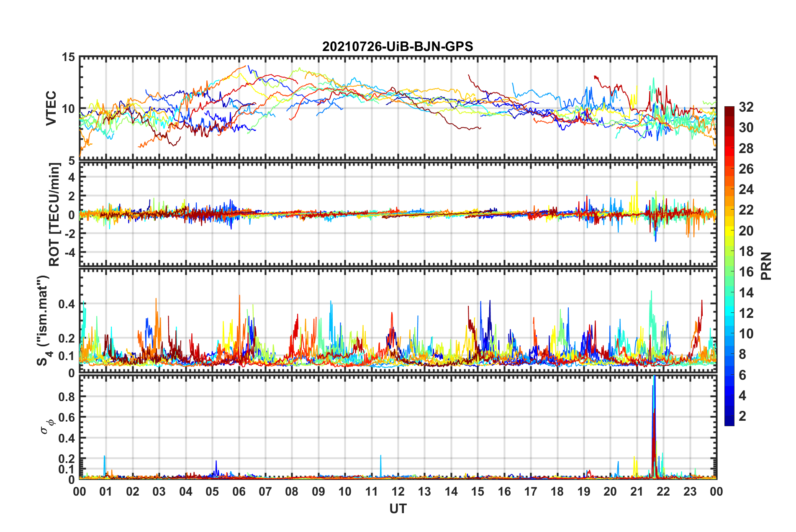Click colorbar tick label 18
The height and width of the screenshot is (532, 796).
click(x=746, y=251)
